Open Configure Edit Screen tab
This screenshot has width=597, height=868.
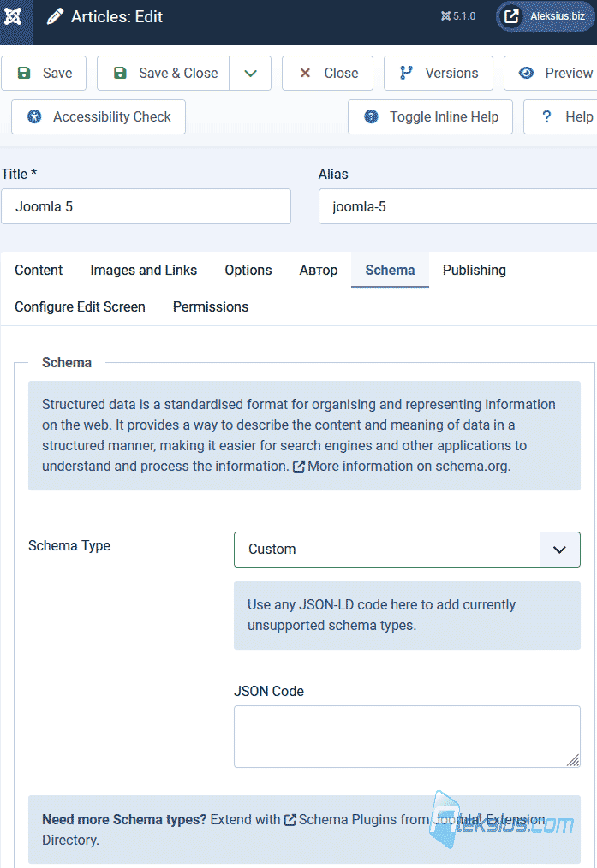point(80,306)
